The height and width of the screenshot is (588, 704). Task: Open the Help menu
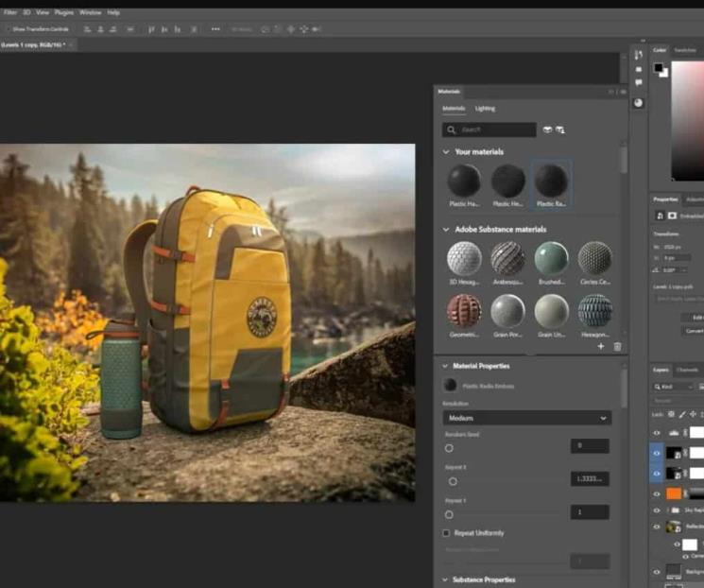click(113, 12)
